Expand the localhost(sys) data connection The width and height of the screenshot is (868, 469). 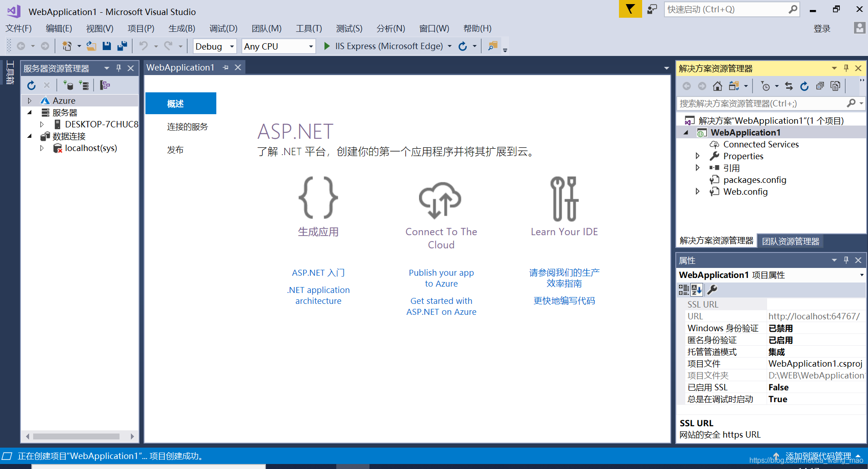pos(42,148)
